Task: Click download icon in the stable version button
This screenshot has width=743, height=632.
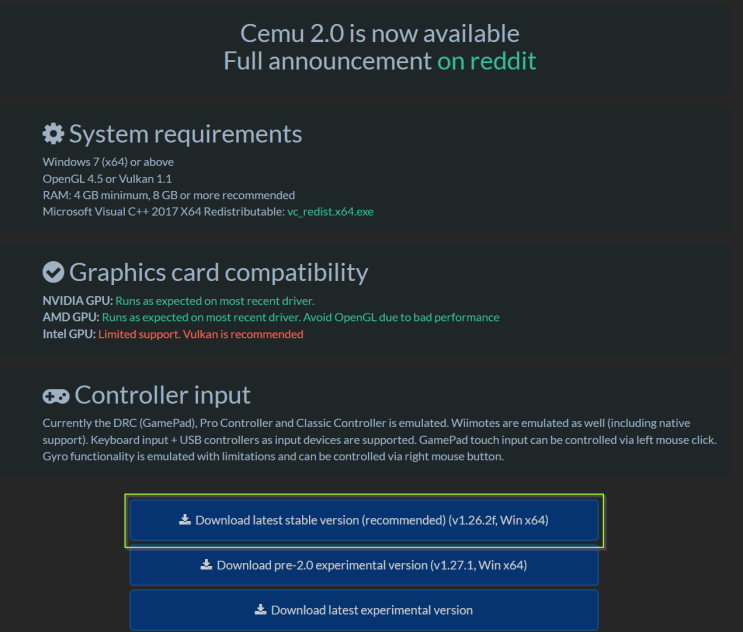Action: [184, 520]
